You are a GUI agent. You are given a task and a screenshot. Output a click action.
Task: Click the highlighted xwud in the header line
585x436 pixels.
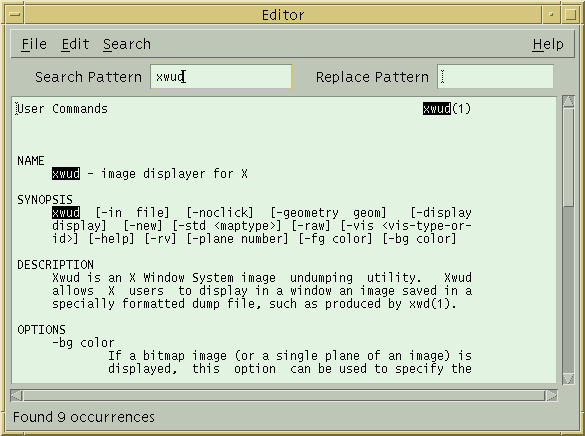(437, 109)
